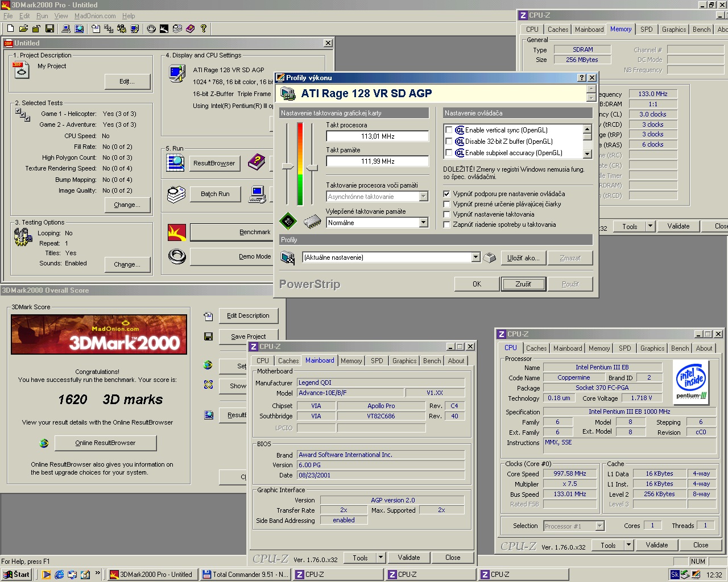Check Vypnúť nastavenie taktovania
This screenshot has height=582, width=728.
[x=447, y=214]
